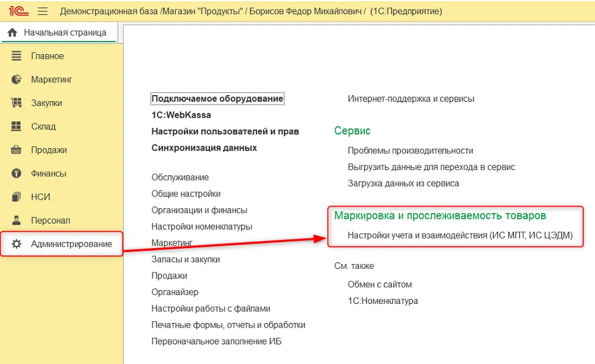Click the Склад grid icon
Viewport: 595px width, 364px height.
(16, 126)
